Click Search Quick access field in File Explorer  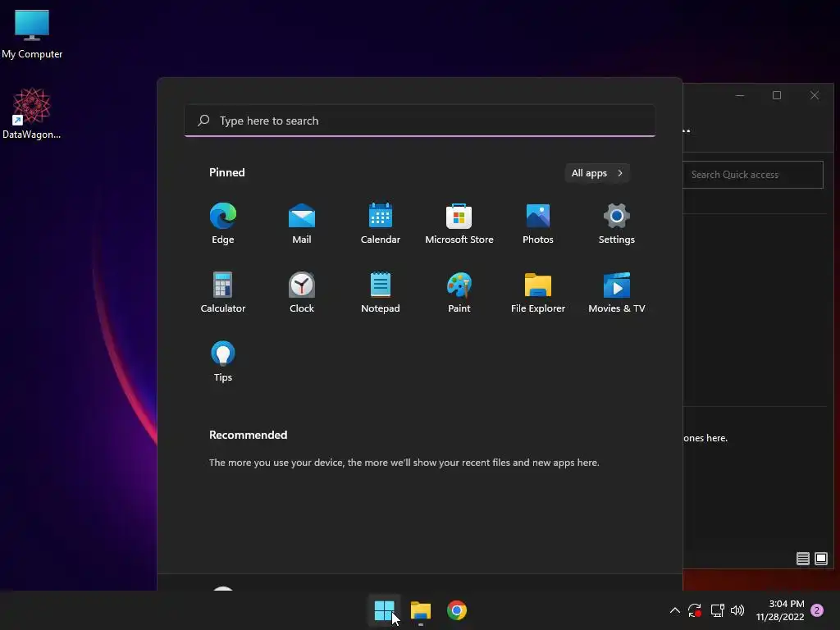753,175
